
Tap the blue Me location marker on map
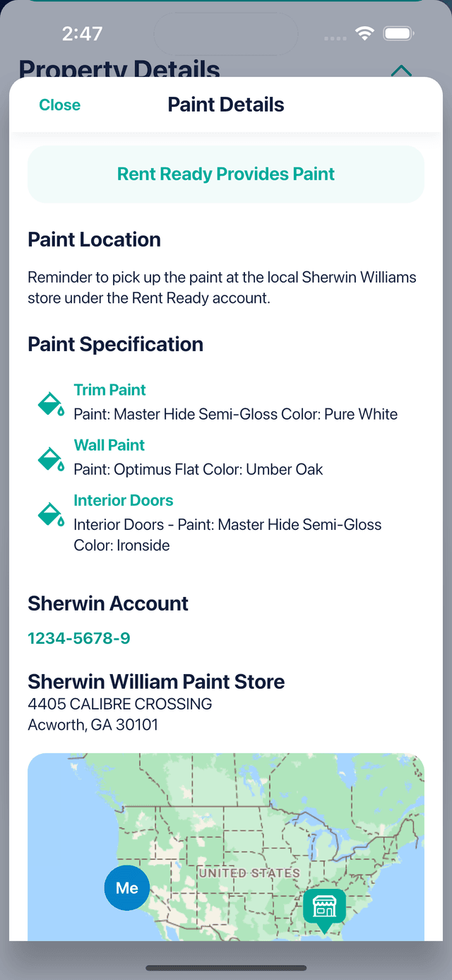pyautogui.click(x=126, y=887)
